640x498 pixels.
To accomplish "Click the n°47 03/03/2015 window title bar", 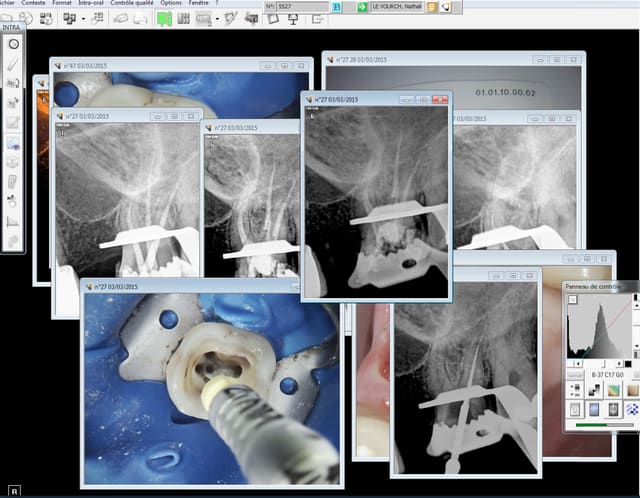I will 181,66.
